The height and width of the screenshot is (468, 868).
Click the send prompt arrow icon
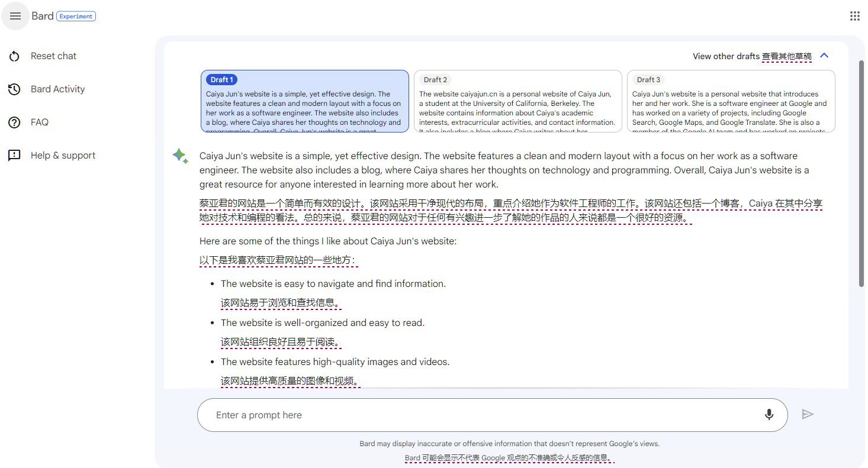pos(807,414)
